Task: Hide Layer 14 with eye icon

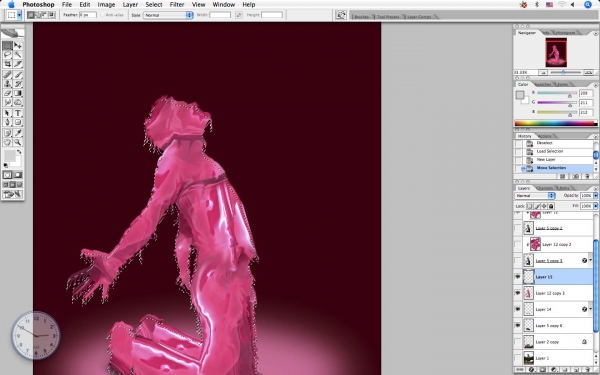Action: click(518, 309)
